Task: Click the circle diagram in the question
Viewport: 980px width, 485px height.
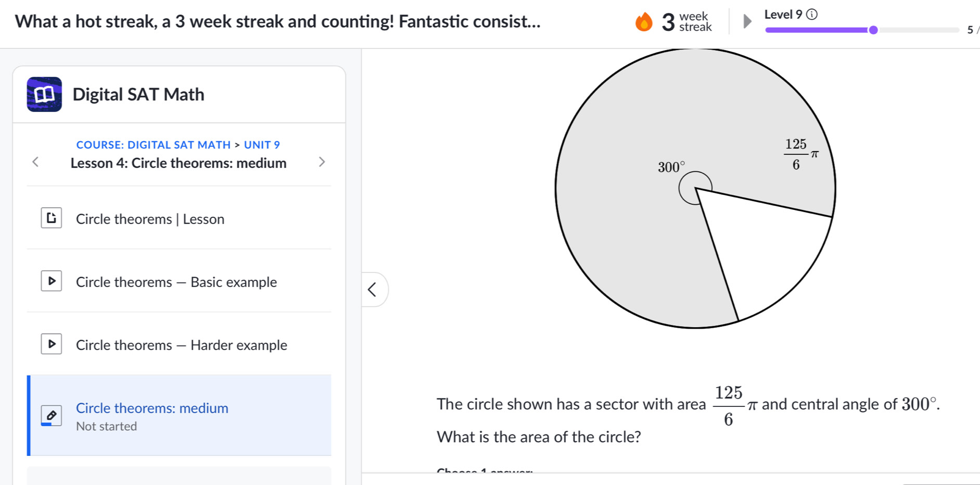Action: (x=696, y=188)
